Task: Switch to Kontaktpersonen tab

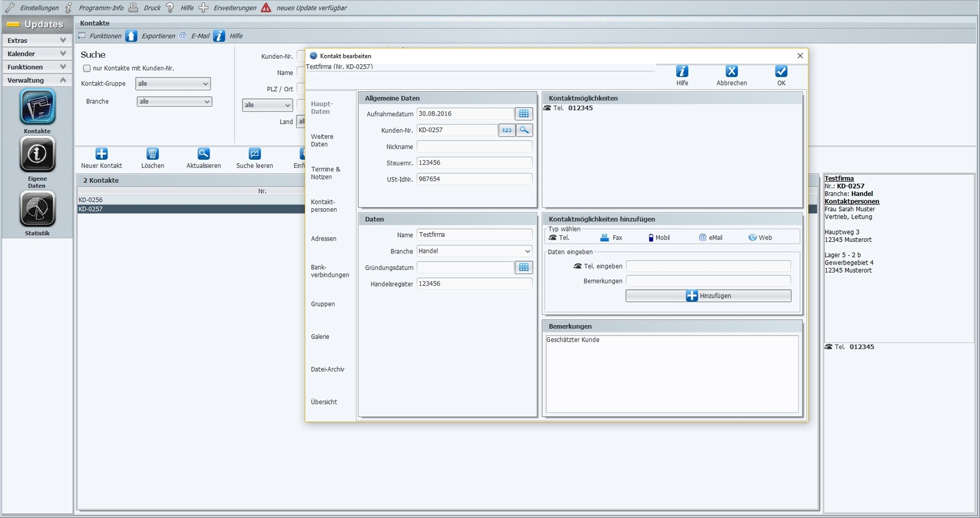Action: 324,206
